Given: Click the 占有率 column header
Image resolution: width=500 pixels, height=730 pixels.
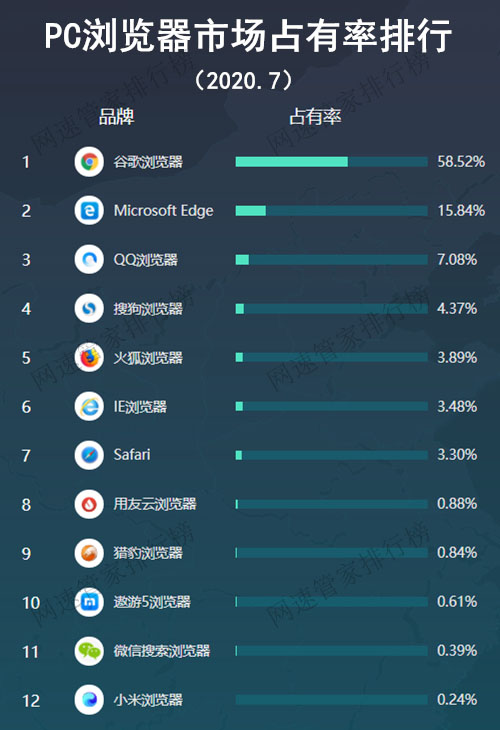Looking at the screenshot, I should coord(315,117).
